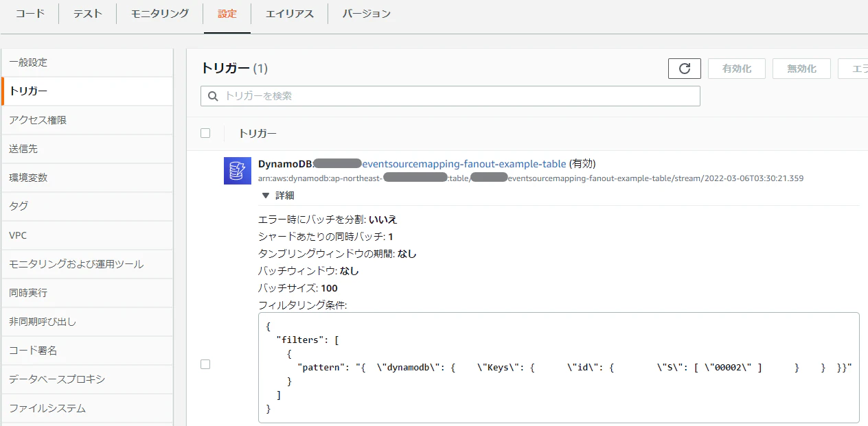
Task: Click the 有効化 button
Action: [737, 69]
